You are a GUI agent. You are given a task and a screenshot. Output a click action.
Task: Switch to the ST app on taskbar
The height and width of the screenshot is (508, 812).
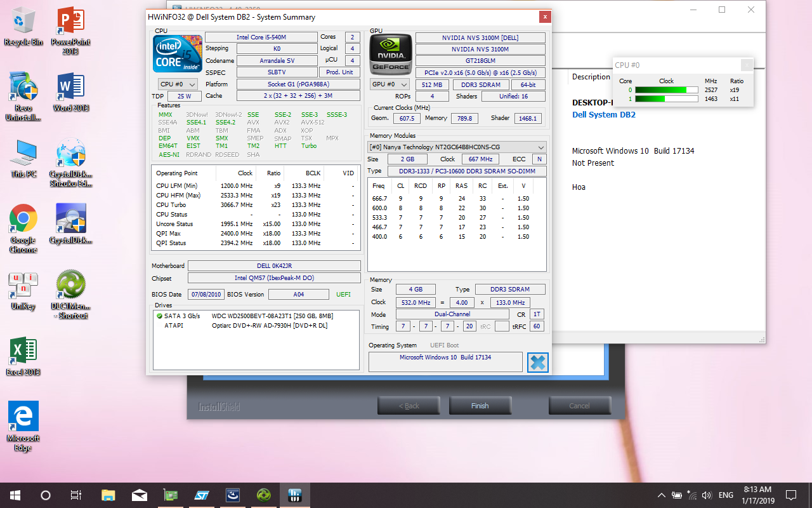tap(202, 495)
